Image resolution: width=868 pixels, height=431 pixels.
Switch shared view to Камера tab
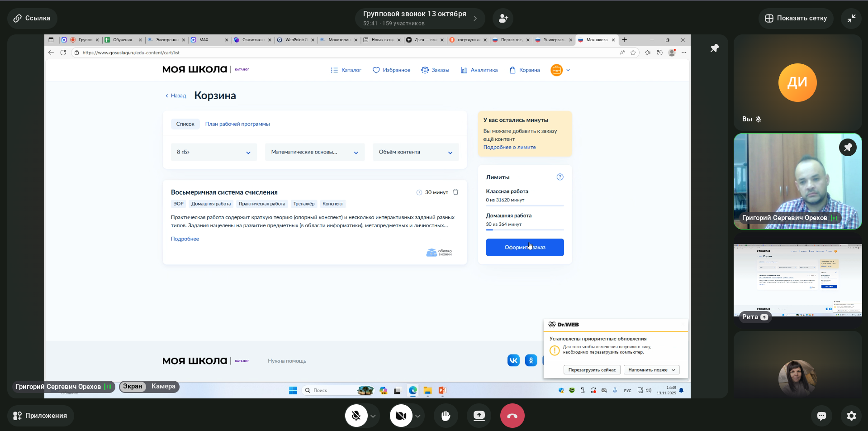(x=163, y=386)
